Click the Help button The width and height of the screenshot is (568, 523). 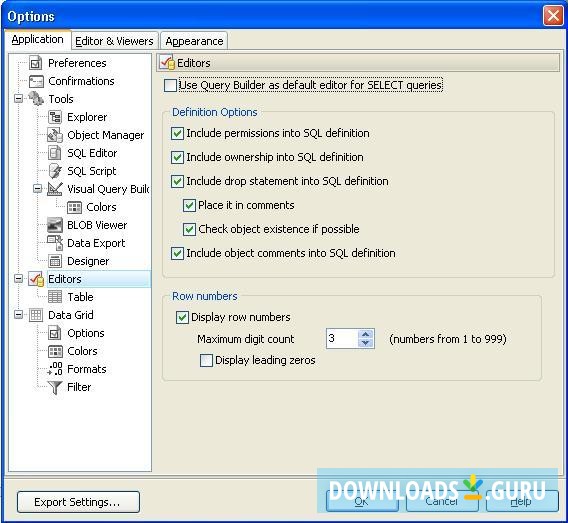(x=522, y=501)
